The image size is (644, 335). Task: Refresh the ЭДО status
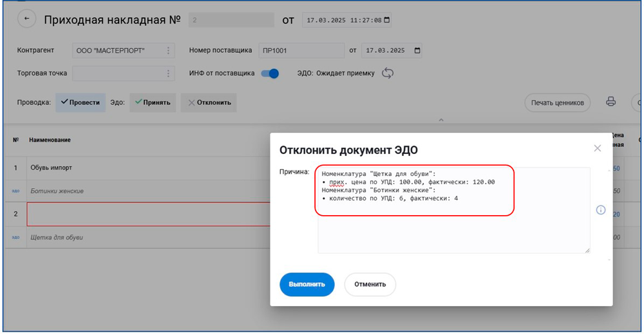(x=388, y=73)
